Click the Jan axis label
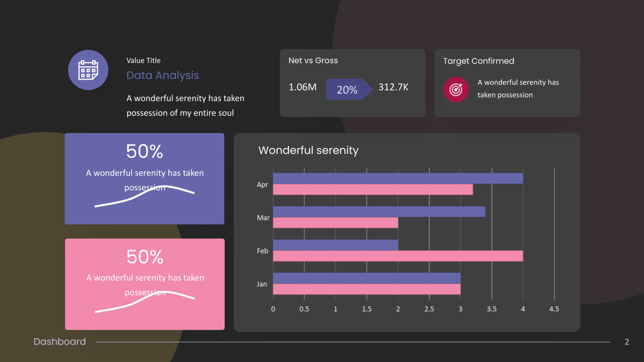 point(262,284)
